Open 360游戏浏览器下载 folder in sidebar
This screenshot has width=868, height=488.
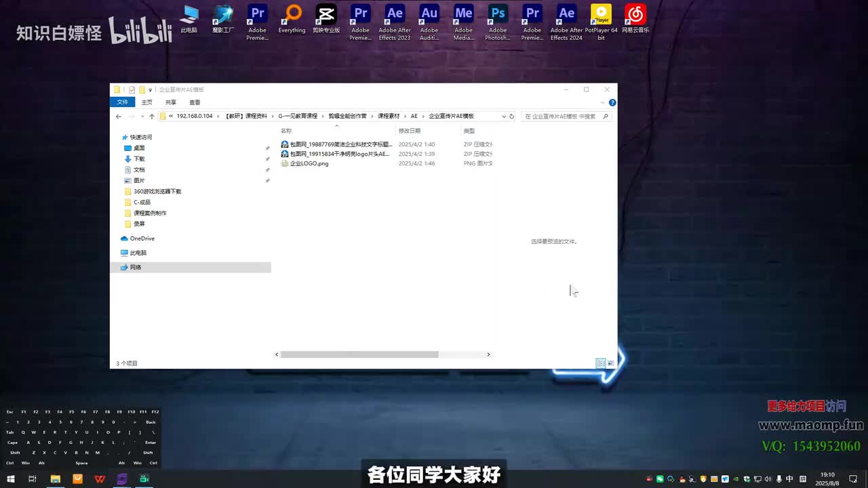click(x=157, y=191)
